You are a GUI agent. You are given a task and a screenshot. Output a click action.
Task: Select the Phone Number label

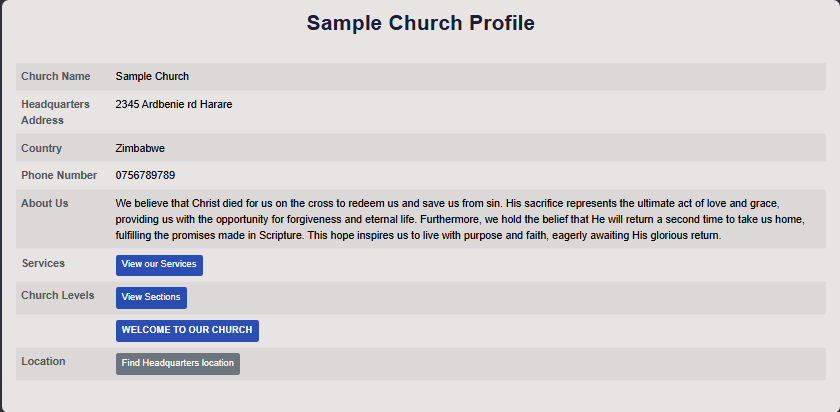point(59,176)
